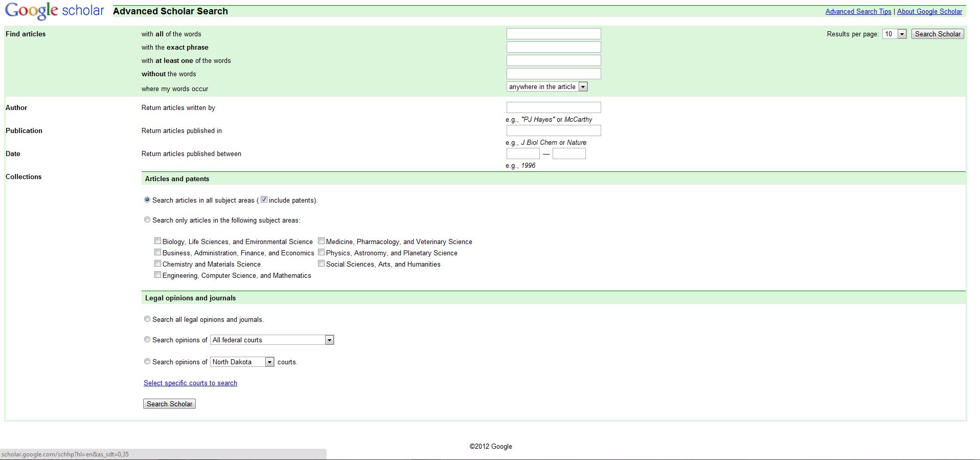
Task: Click the 'Advanced Scholar Search' title
Action: click(170, 11)
